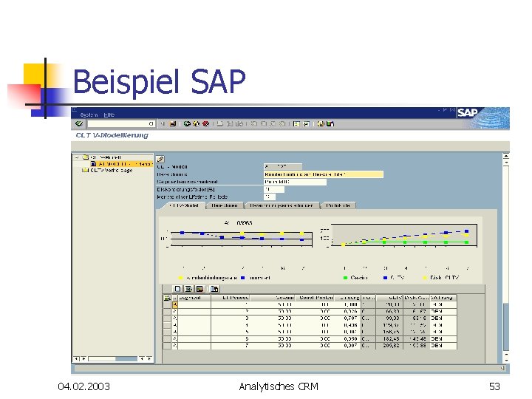Click the Create Shortcut icon

click(306, 124)
